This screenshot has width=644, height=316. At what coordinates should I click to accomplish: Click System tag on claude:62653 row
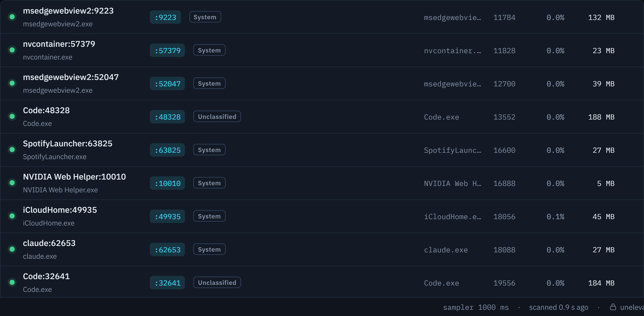[209, 249]
